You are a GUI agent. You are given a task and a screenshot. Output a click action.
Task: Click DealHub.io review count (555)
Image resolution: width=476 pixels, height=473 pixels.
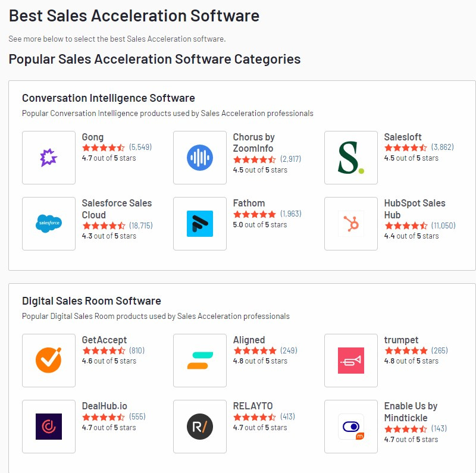(137, 416)
